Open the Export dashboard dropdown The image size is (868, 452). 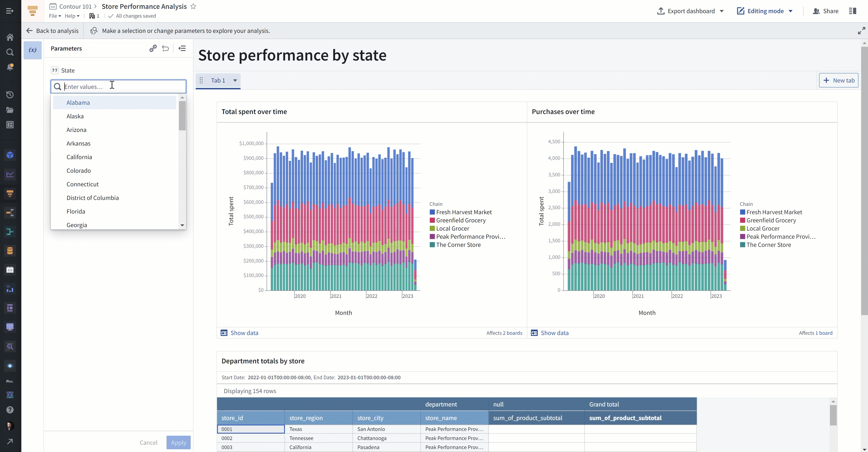point(690,11)
